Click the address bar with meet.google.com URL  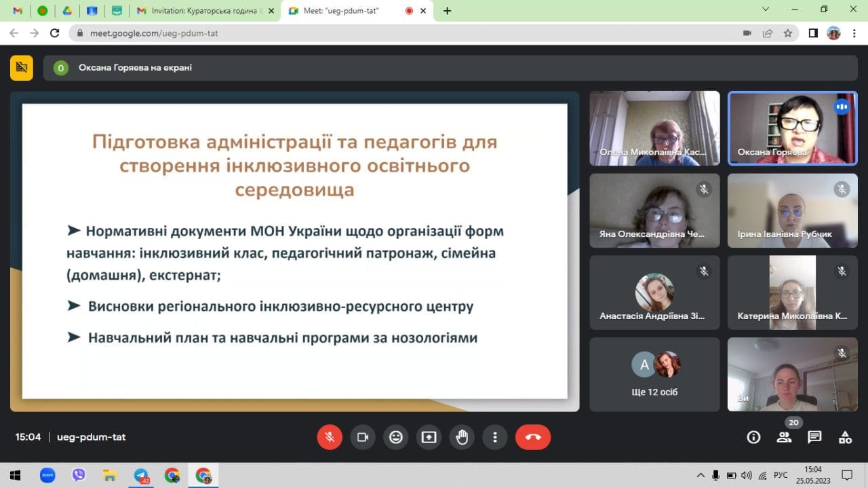click(407, 33)
